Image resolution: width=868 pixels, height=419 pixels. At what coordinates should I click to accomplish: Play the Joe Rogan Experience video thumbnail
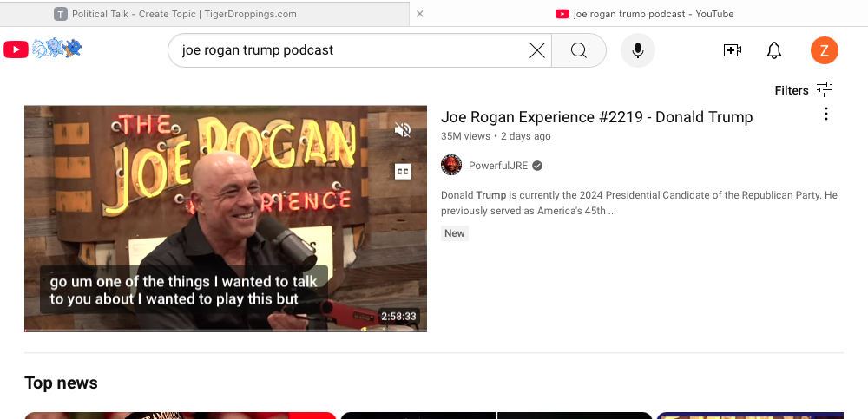coord(226,219)
